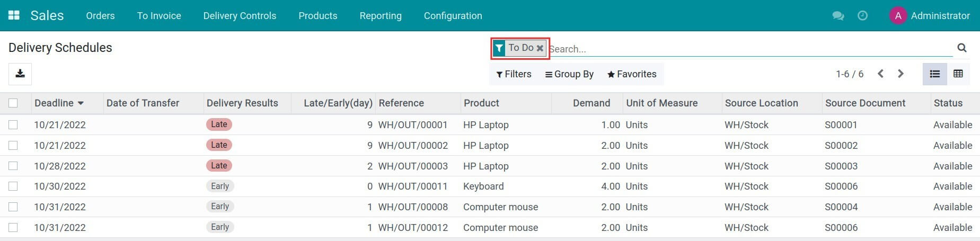Open the Favorites dropdown
This screenshot has width=980, height=241.
[632, 74]
